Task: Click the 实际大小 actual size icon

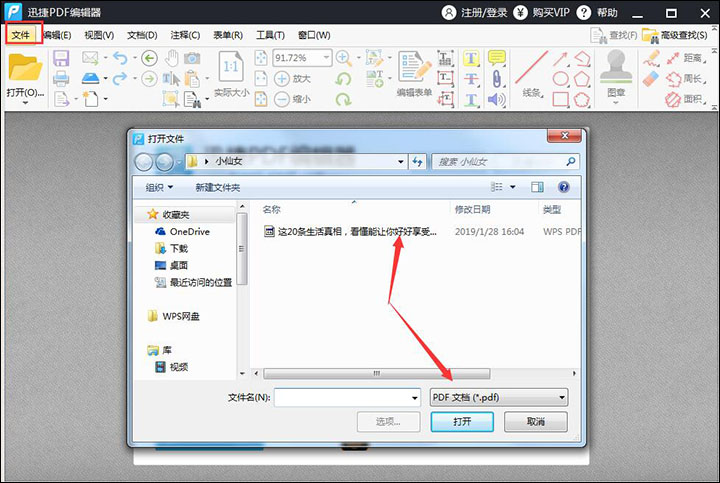Action: pos(230,68)
